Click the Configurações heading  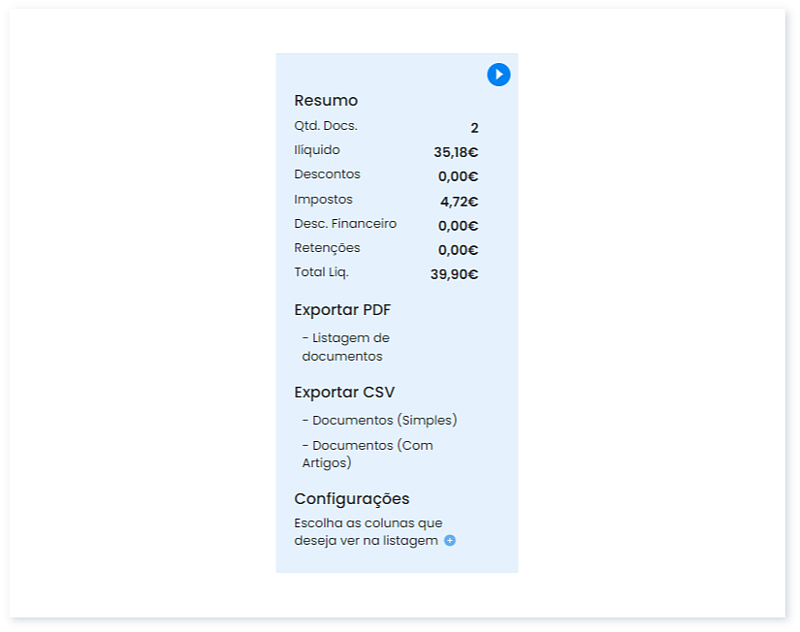click(x=352, y=499)
